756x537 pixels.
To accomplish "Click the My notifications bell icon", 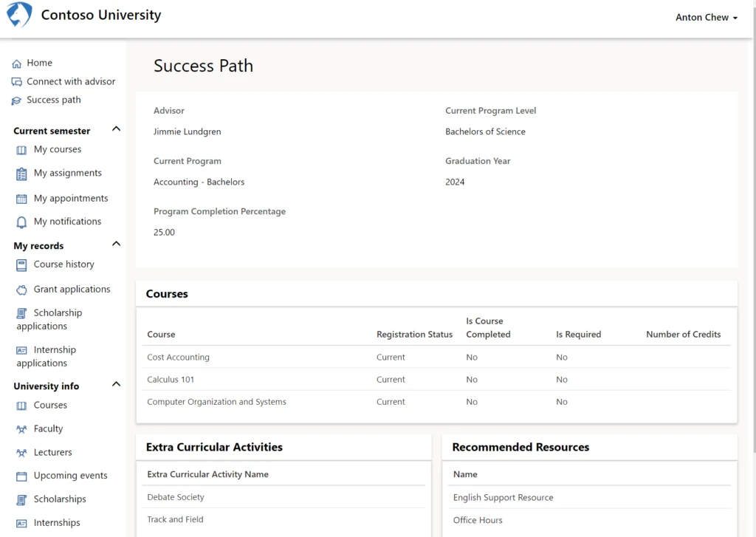I will coord(22,222).
